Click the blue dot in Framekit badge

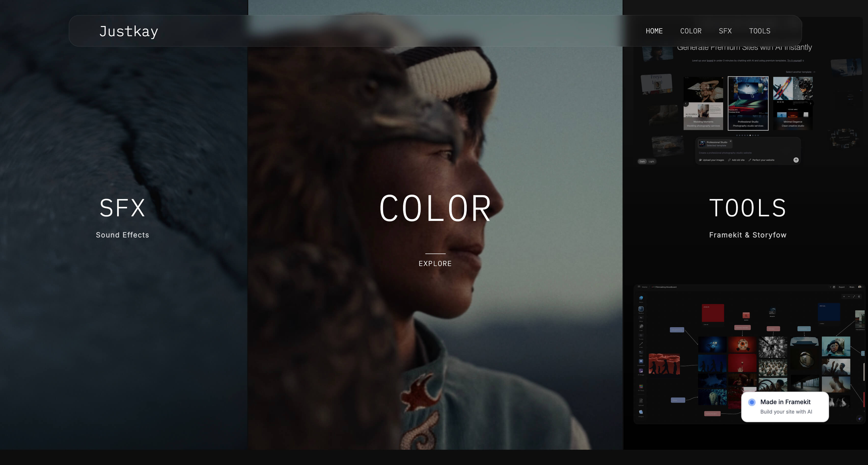(x=752, y=402)
